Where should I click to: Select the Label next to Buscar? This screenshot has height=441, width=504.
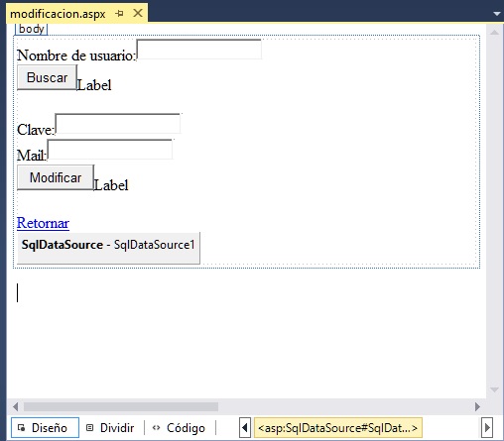pyautogui.click(x=94, y=85)
